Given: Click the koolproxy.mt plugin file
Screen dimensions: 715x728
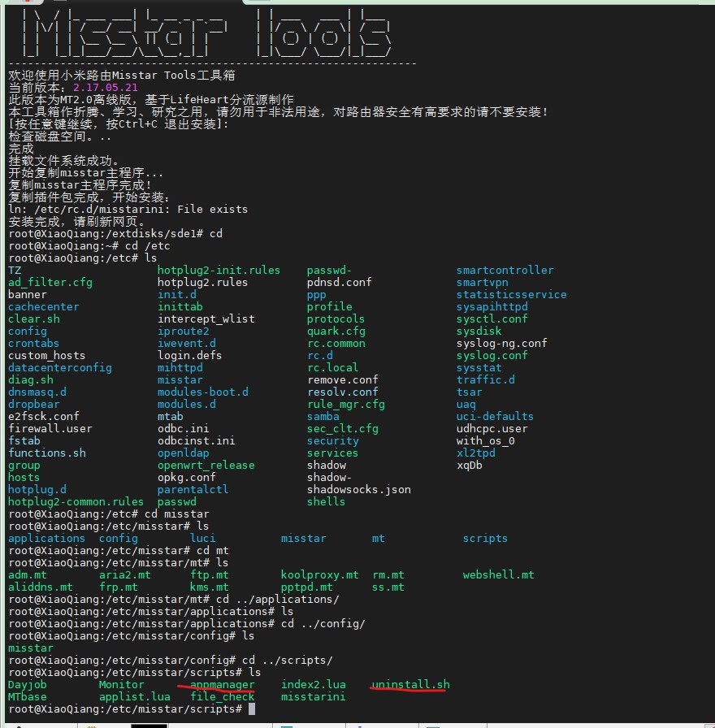Looking at the screenshot, I should tap(320, 574).
